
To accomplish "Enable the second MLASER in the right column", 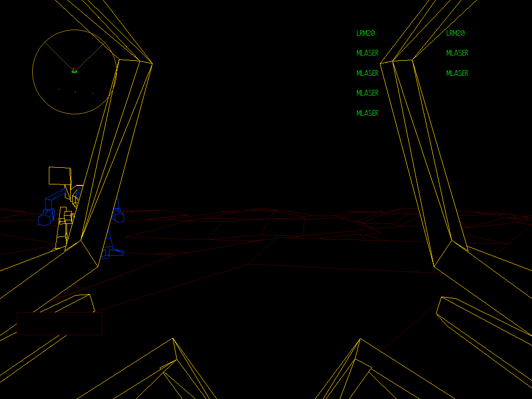I will coord(457,73).
